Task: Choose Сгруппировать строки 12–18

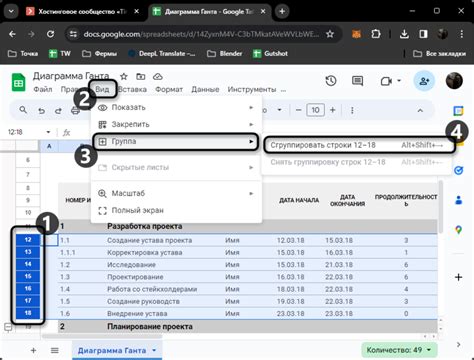Action: pyautogui.click(x=359, y=145)
